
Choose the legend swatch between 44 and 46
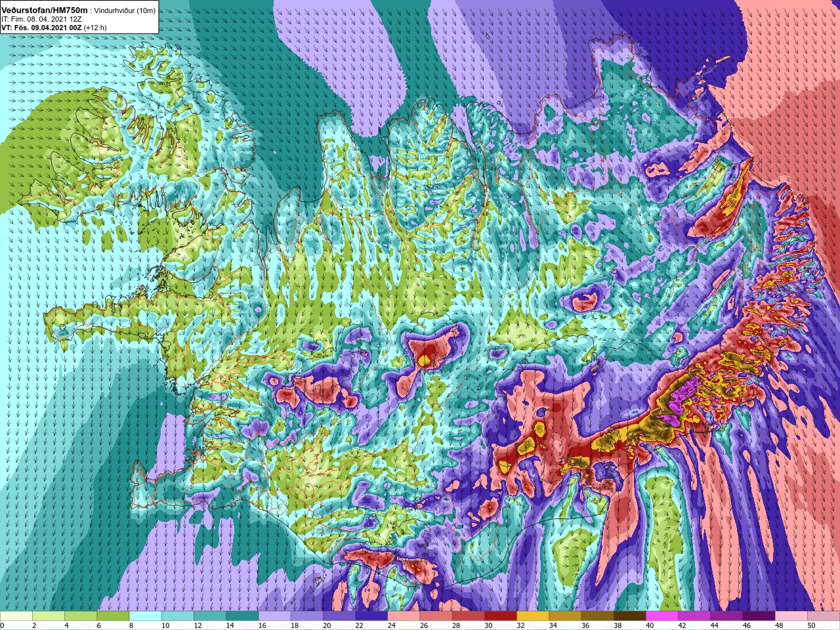coord(727,616)
